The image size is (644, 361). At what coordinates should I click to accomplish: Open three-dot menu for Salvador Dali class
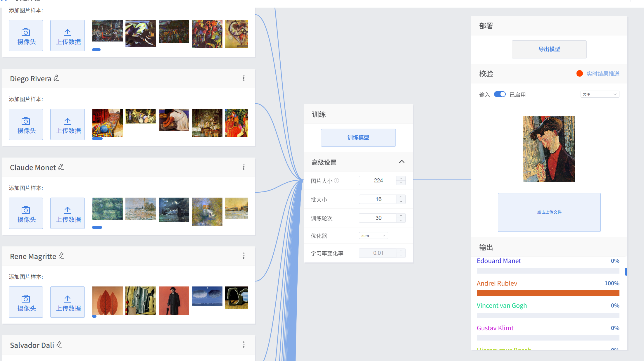coord(244,345)
